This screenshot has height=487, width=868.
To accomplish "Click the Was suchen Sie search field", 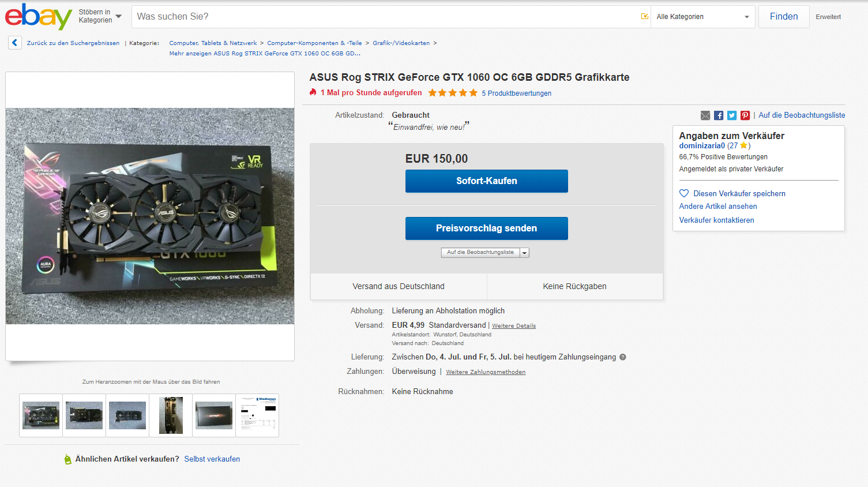I will point(384,17).
